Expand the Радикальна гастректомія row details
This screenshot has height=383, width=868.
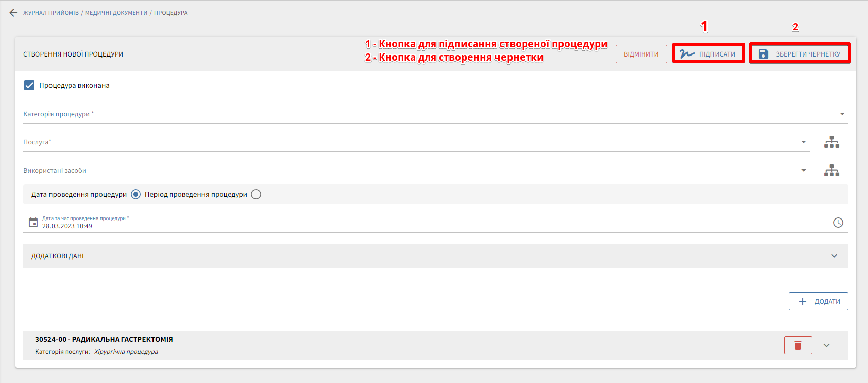826,345
